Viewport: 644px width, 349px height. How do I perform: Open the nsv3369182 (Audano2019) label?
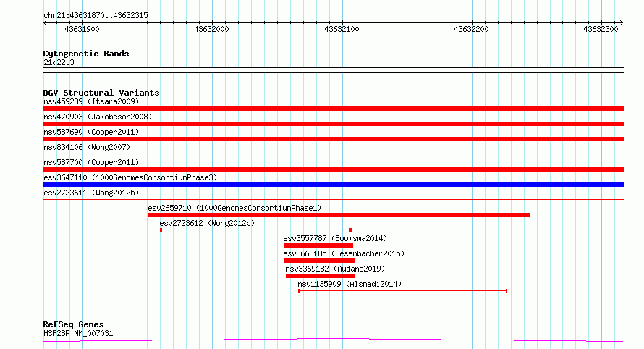(x=335, y=269)
